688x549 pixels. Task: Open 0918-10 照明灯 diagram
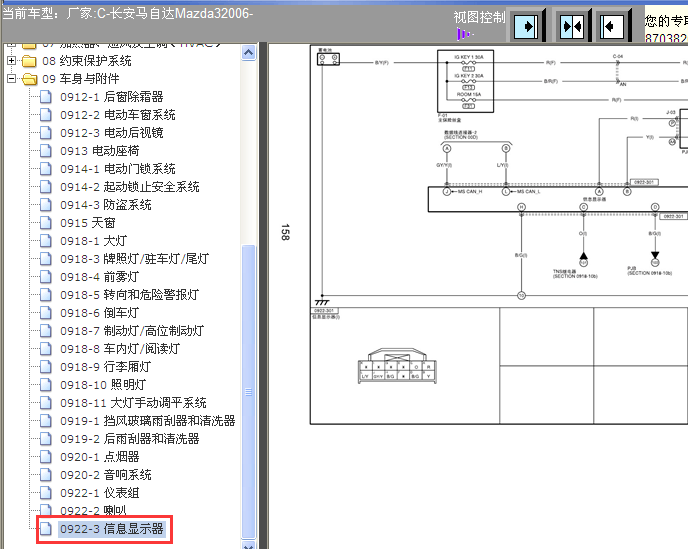pos(103,385)
